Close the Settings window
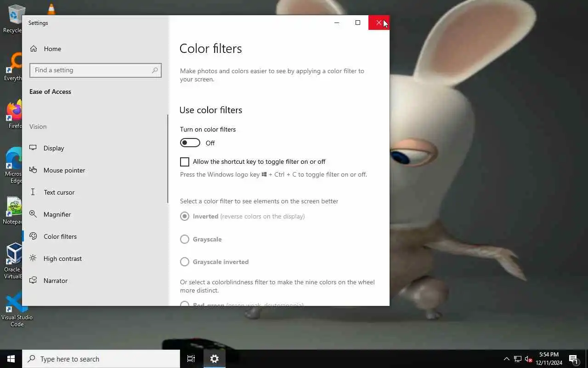Image resolution: width=588 pixels, height=368 pixels. (x=379, y=23)
